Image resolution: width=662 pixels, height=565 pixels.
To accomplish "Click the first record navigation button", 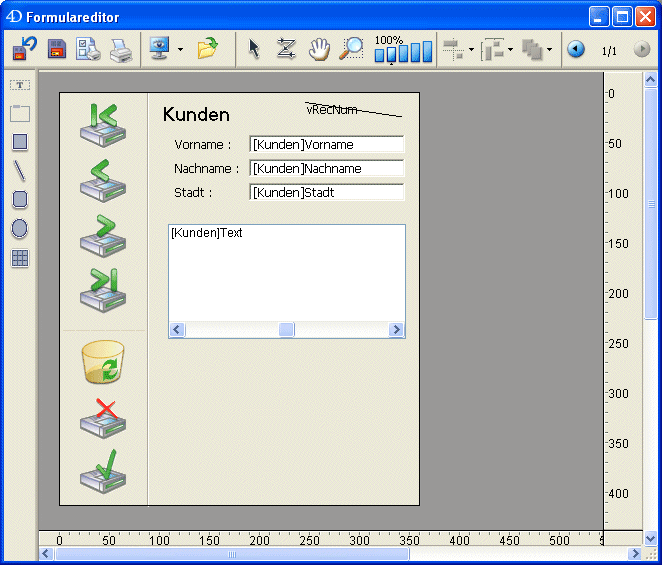I will coord(103,122).
